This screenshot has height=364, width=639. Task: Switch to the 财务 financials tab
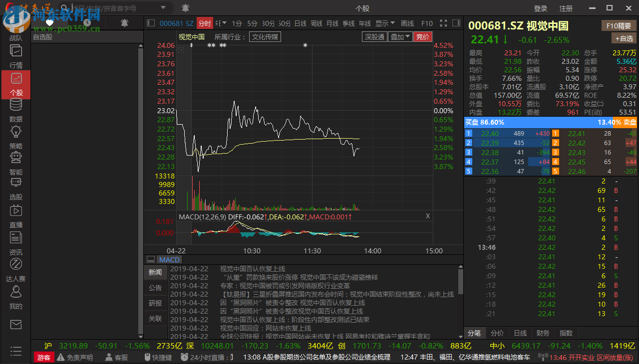tap(543, 333)
